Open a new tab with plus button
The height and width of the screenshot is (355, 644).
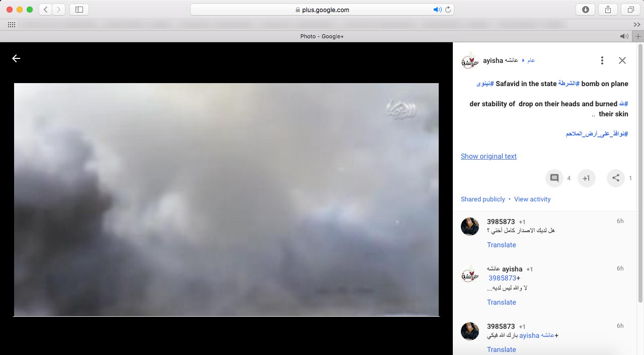click(638, 36)
